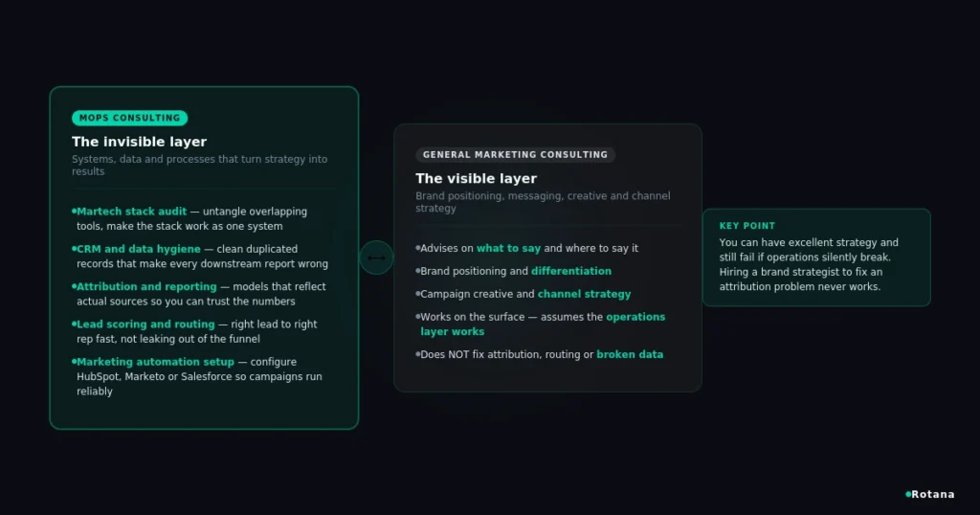Click the bullet dot before Martech stack audit
Screen dimensions: 980x515
[74, 212]
